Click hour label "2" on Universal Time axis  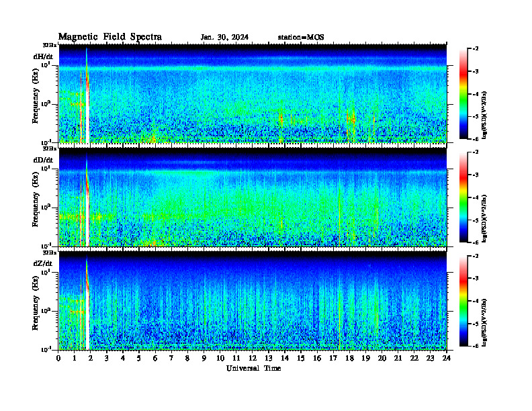pos(91,359)
